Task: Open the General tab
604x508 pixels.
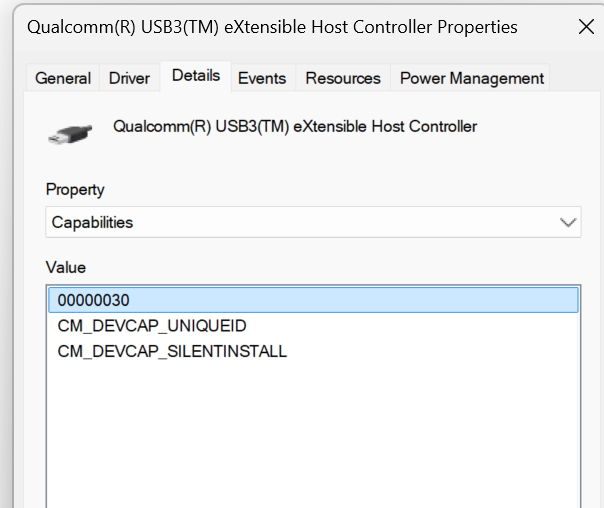Action: pyautogui.click(x=63, y=78)
